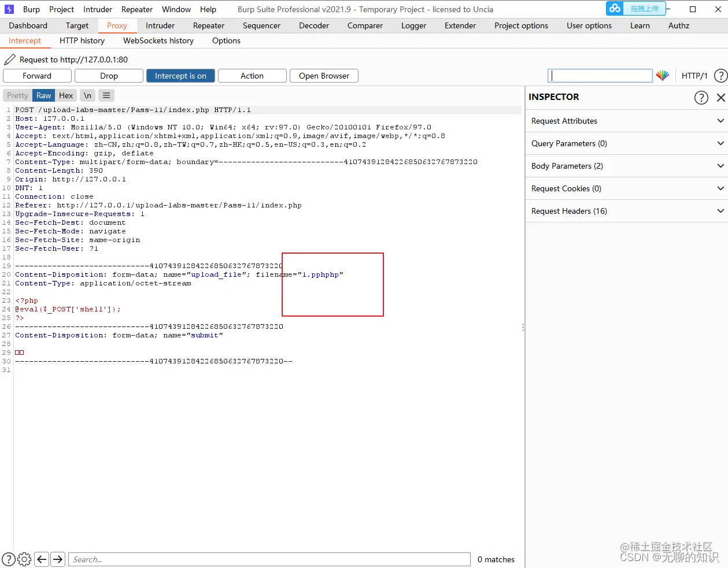Open the WebSockets history sub-tab
Viewport: 728px width, 568px height.
click(x=158, y=40)
